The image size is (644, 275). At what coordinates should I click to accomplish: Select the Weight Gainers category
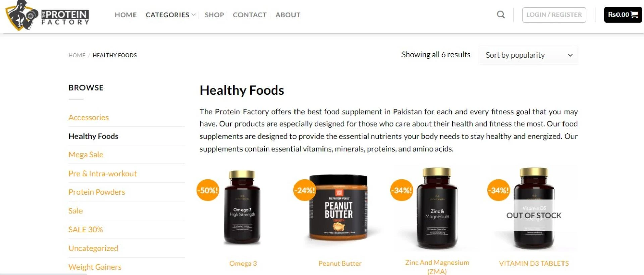(x=95, y=267)
